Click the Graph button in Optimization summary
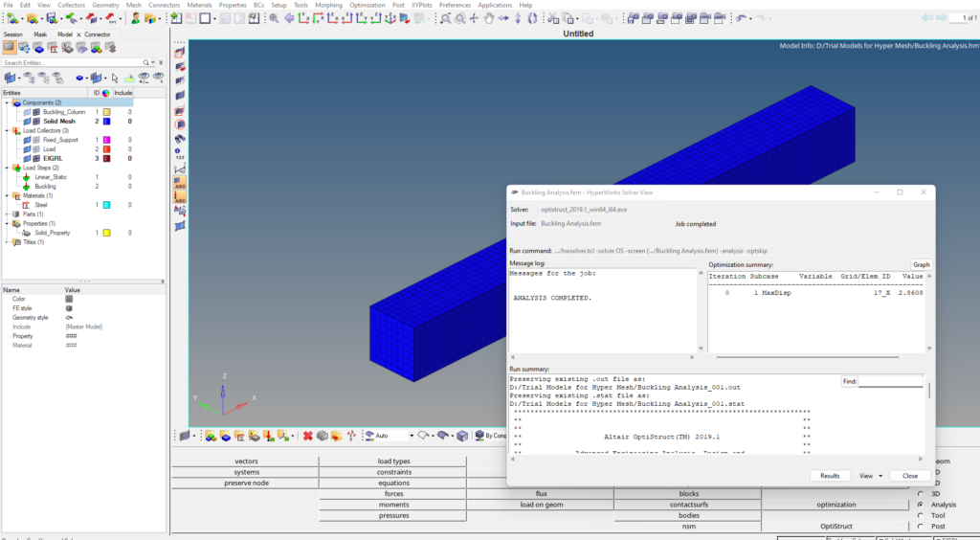Image resolution: width=980 pixels, height=540 pixels. point(922,264)
